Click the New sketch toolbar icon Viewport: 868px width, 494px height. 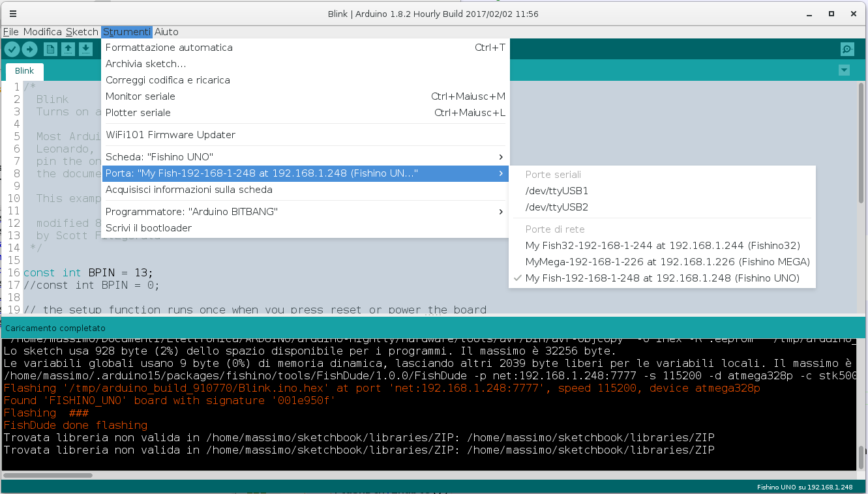(x=50, y=49)
